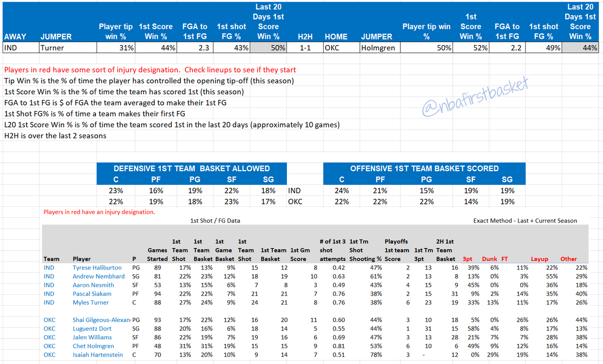Click the 2.3 FGA to 1st FG cell

click(194, 48)
